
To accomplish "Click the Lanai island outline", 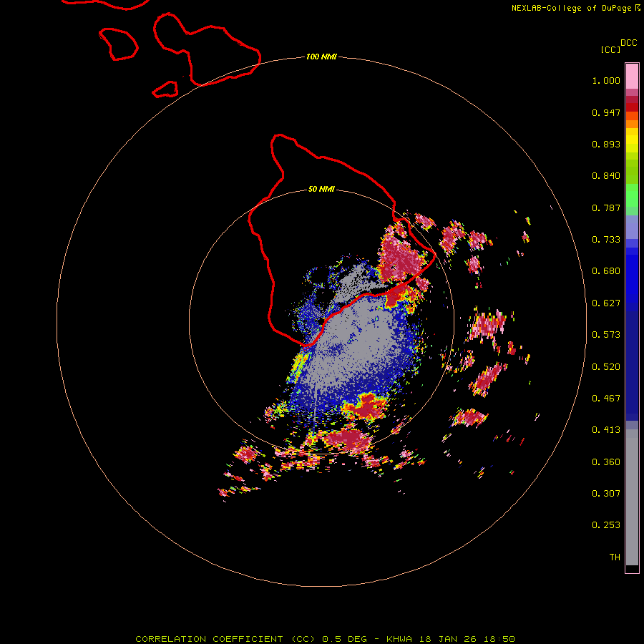I will point(118,44).
